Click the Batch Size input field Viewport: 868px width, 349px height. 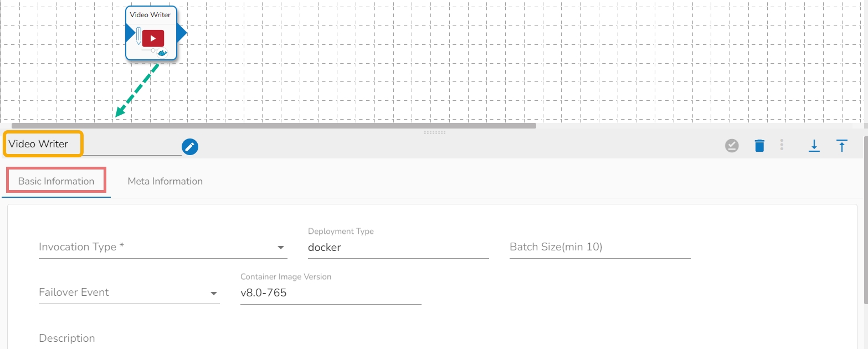599,248
